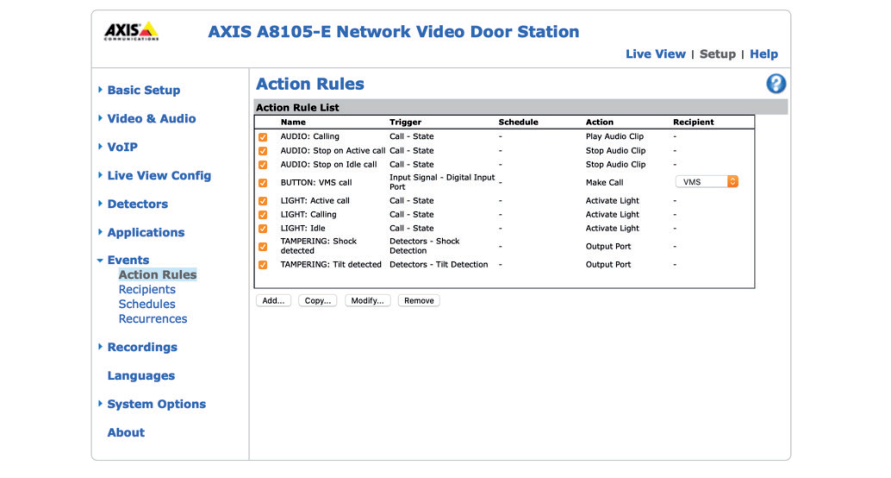Click the Trigger column header

pyautogui.click(x=405, y=122)
